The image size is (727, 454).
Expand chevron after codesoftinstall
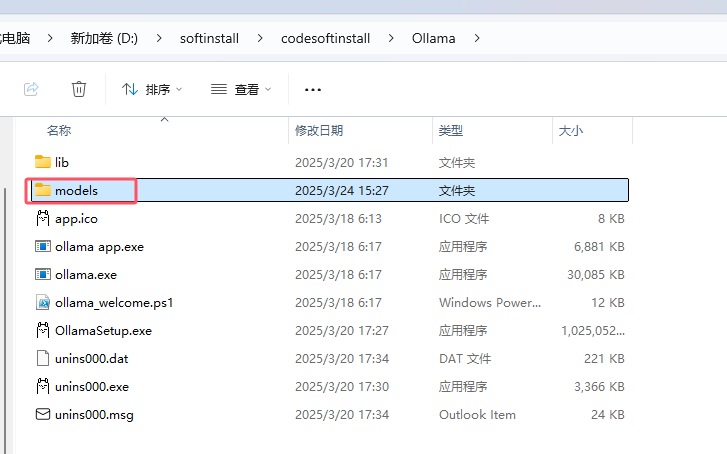(x=391, y=38)
